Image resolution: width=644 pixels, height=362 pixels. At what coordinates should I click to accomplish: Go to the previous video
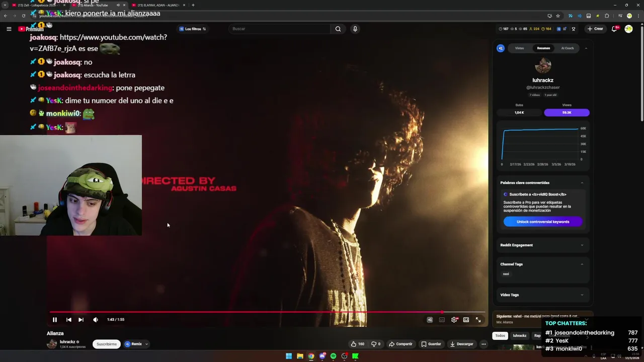69,319
